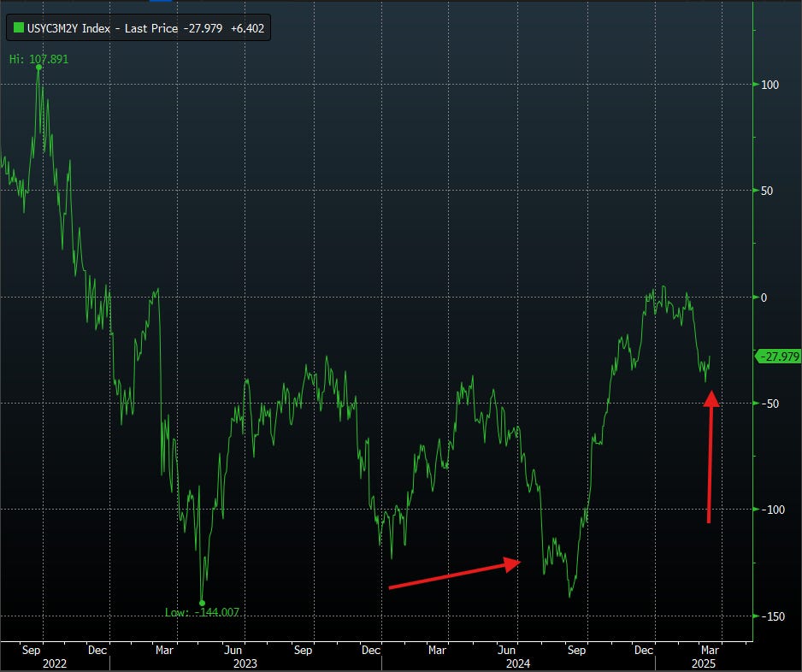
Task: Click the 2024 year label on the x-axis
Action: pos(517,663)
